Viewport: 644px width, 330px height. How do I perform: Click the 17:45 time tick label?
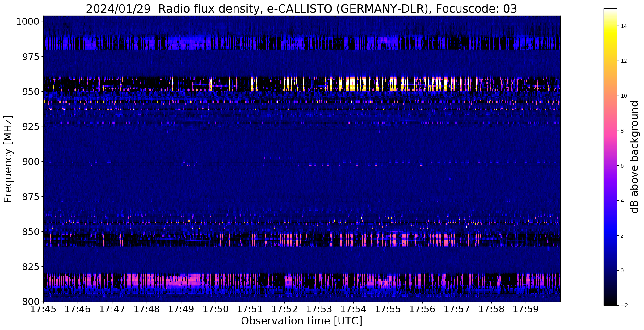coord(43,309)
